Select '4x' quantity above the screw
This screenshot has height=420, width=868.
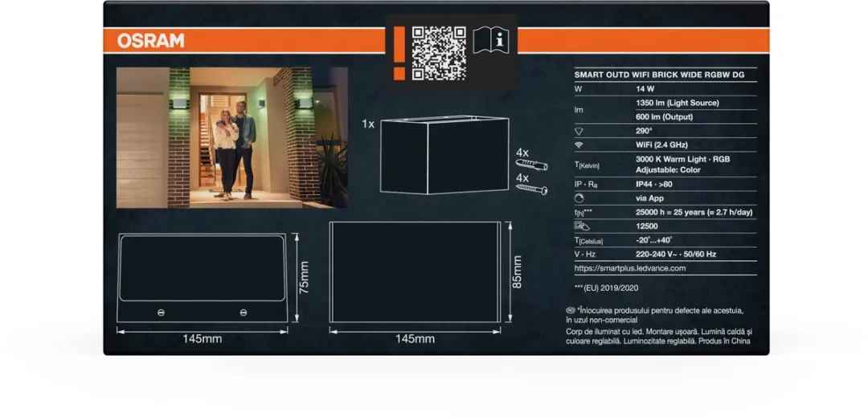coord(522,177)
